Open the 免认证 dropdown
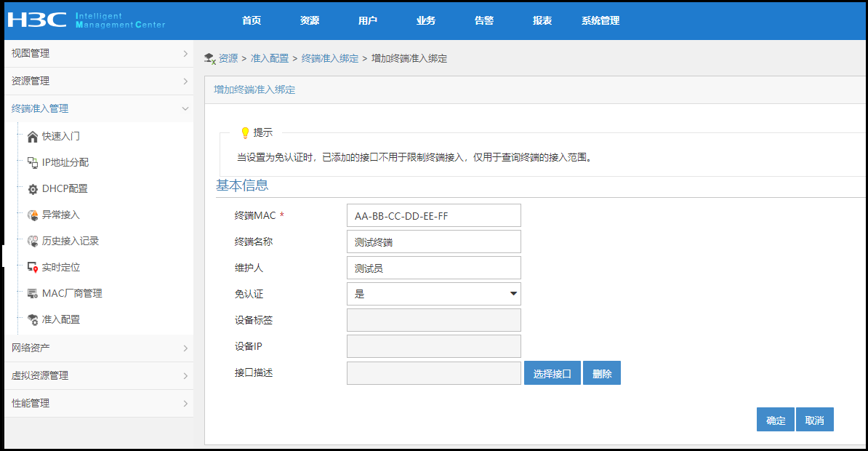Screen dimensions: 868x451 pyautogui.click(x=434, y=294)
